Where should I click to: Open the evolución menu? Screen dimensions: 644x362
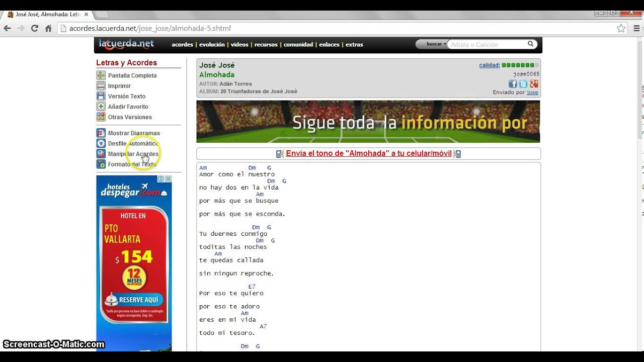coord(212,45)
